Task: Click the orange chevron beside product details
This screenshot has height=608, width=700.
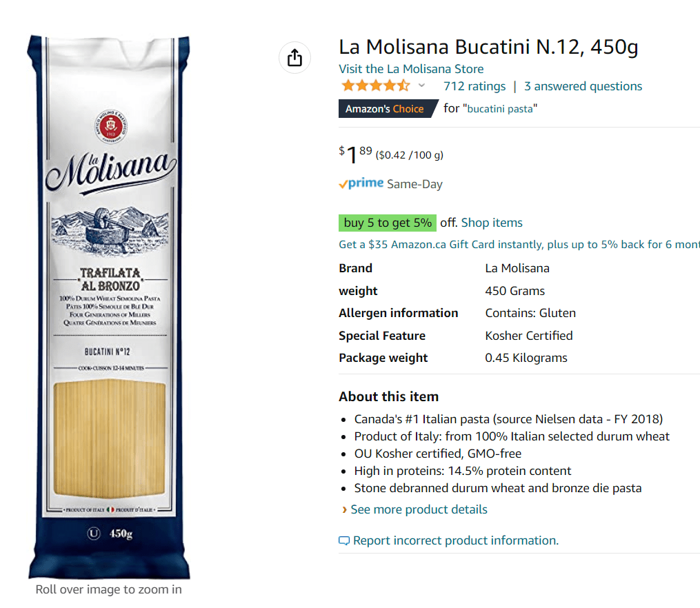Action: [x=344, y=510]
